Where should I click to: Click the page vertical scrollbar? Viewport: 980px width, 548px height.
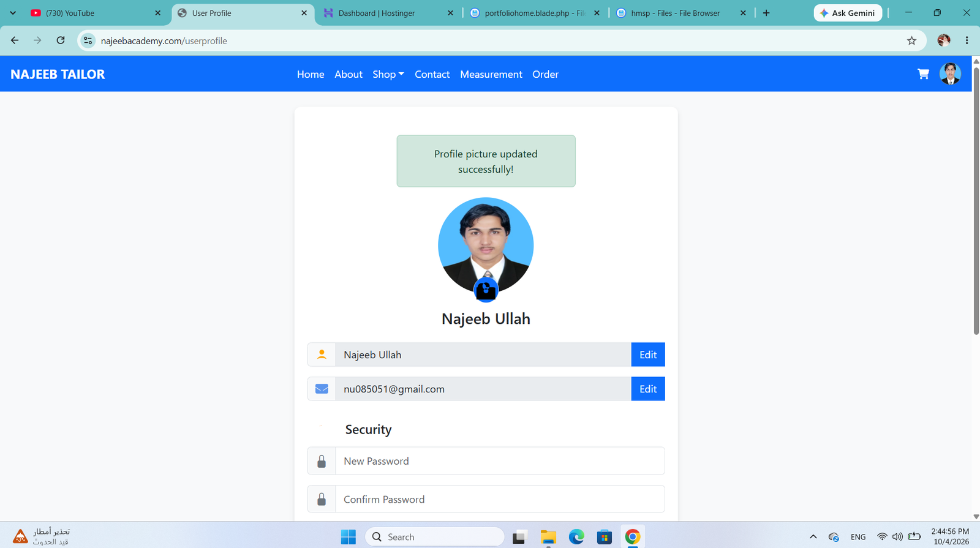(x=976, y=201)
